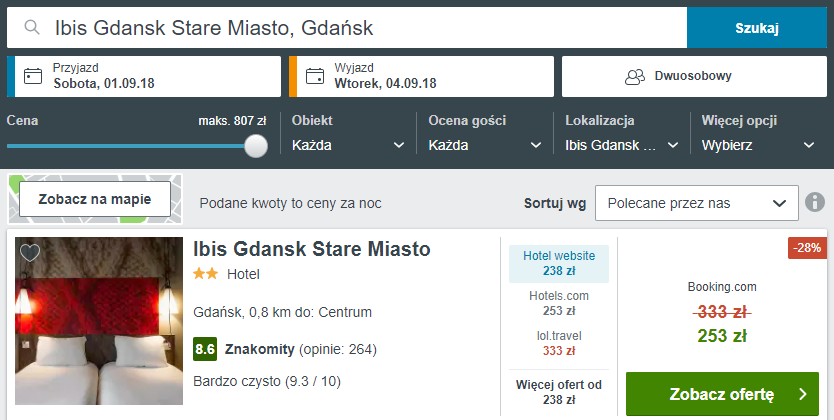Click the search magnifier icon
Image resolution: width=834 pixels, height=420 pixels.
pos(32,27)
